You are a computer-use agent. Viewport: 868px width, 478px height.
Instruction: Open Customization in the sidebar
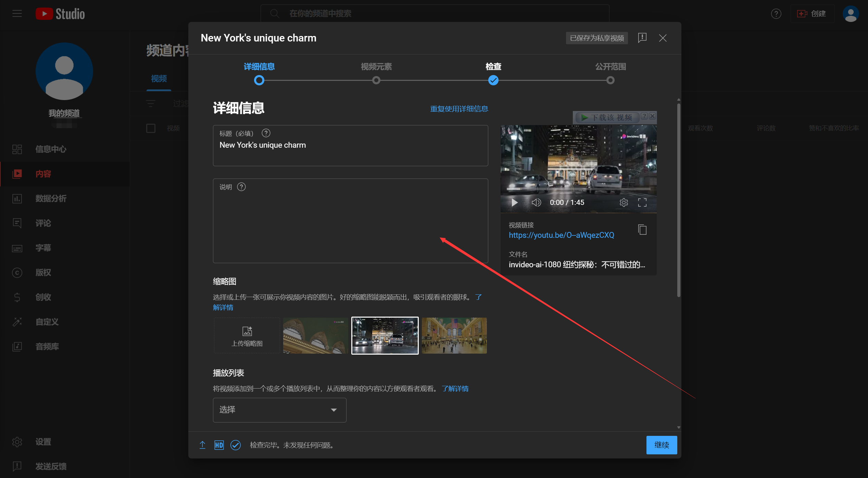65,322
